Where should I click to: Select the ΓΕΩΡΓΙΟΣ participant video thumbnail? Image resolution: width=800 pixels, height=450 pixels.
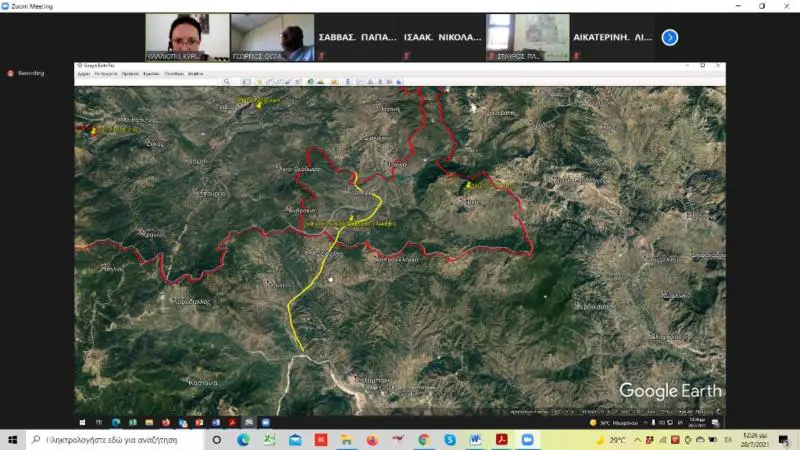272,37
